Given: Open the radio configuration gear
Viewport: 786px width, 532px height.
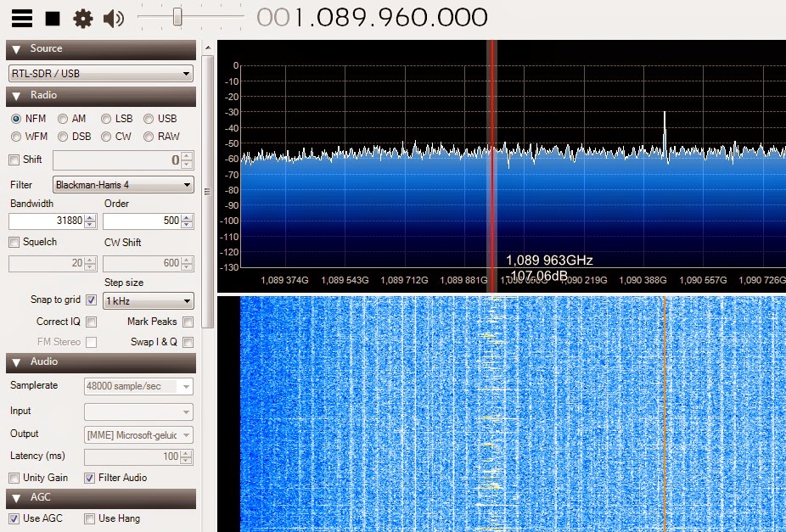Looking at the screenshot, I should [82, 17].
